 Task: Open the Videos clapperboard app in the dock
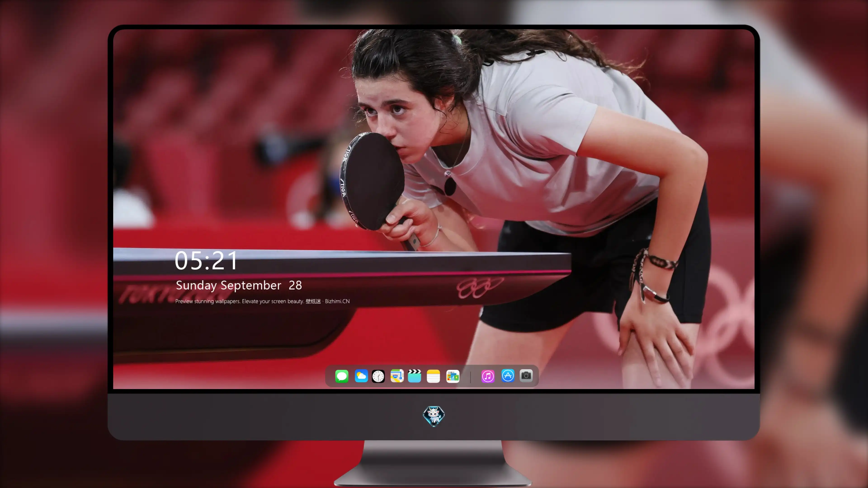pos(415,376)
